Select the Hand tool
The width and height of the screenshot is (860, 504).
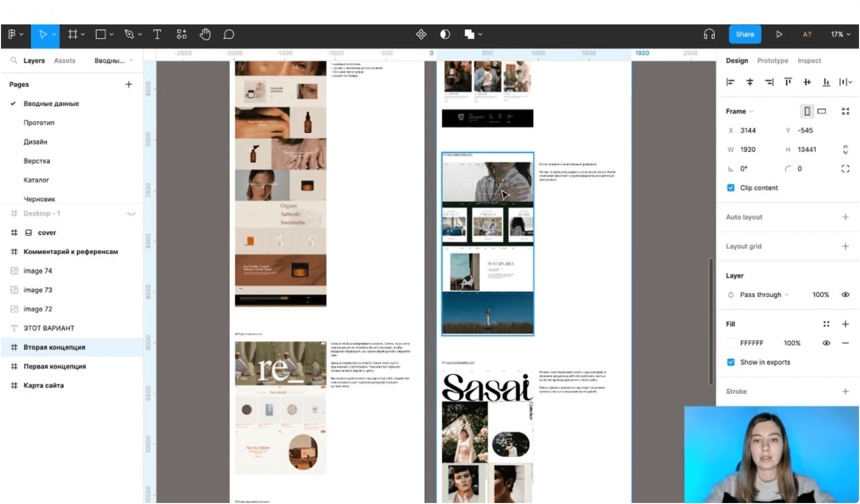click(205, 34)
